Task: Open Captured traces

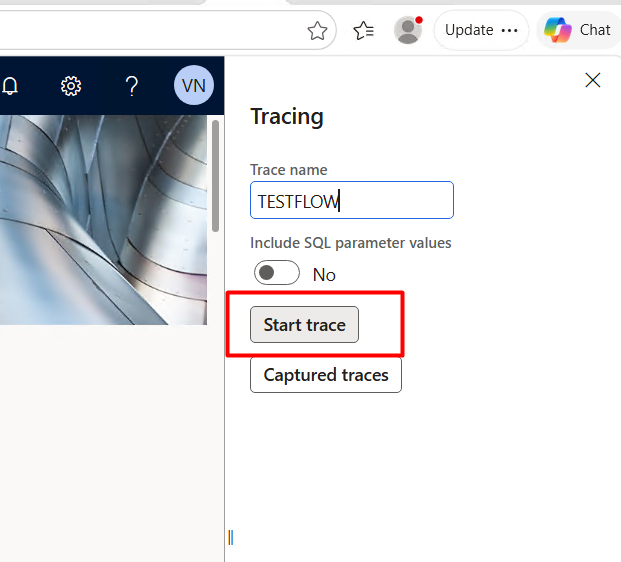Action: coord(326,375)
